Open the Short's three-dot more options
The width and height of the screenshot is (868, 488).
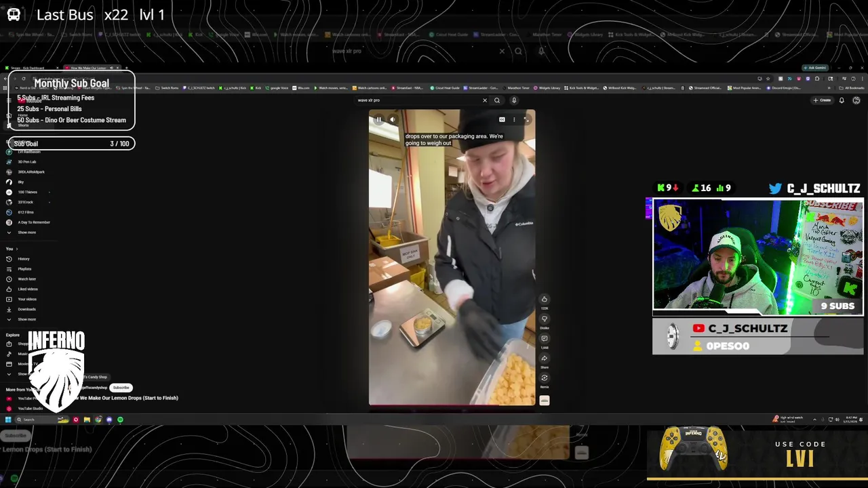coord(514,120)
